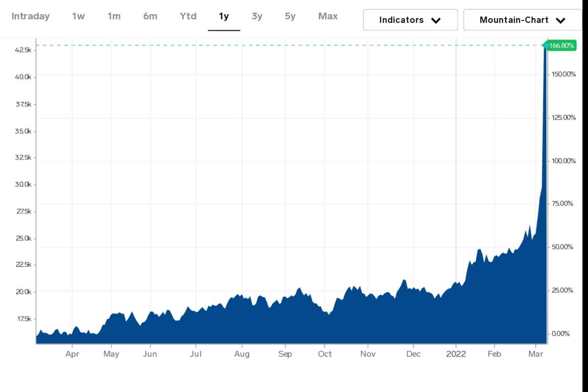588x392 pixels.
Task: Click the 32.5k price axis label
Action: (x=23, y=158)
